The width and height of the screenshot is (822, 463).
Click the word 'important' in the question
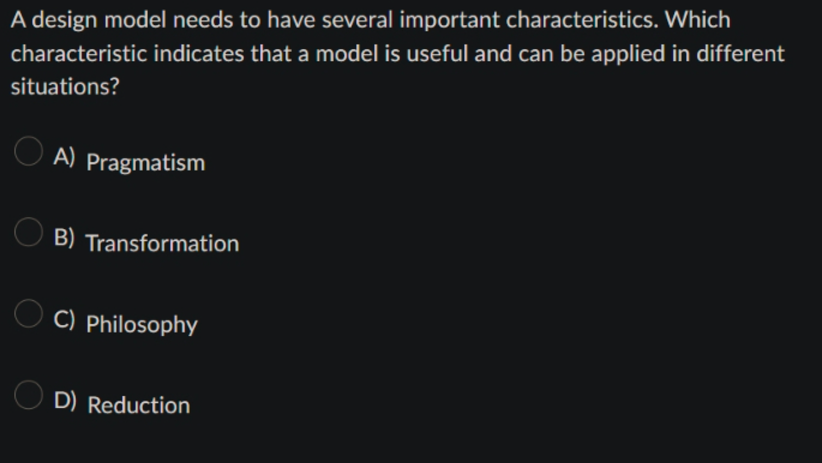coord(449,21)
